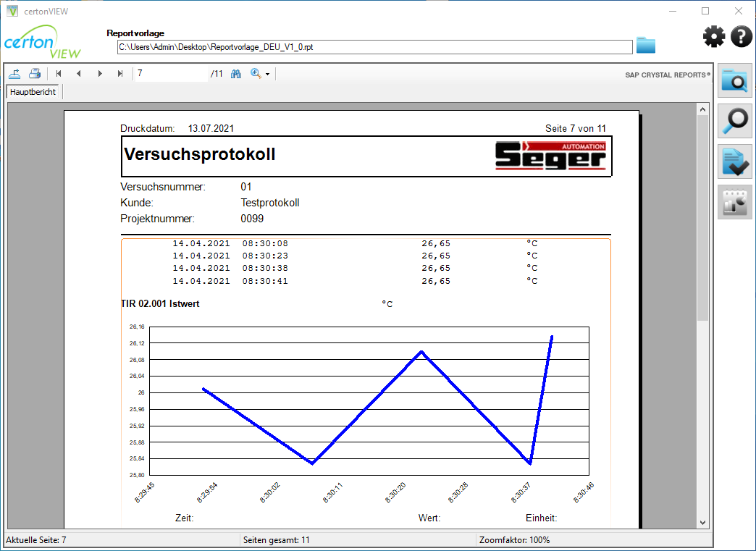Open the report export icon
Viewport: 756px width, 551px height.
(14, 72)
